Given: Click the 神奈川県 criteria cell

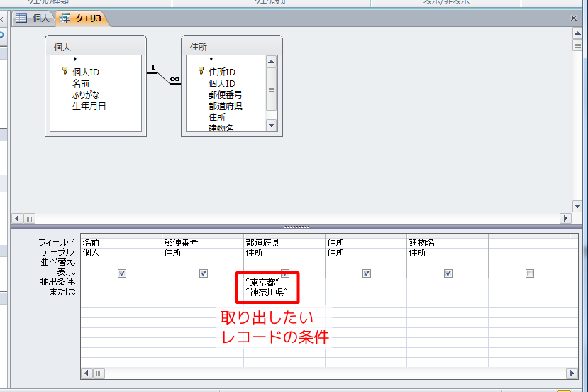Looking at the screenshot, I should click(x=284, y=293).
